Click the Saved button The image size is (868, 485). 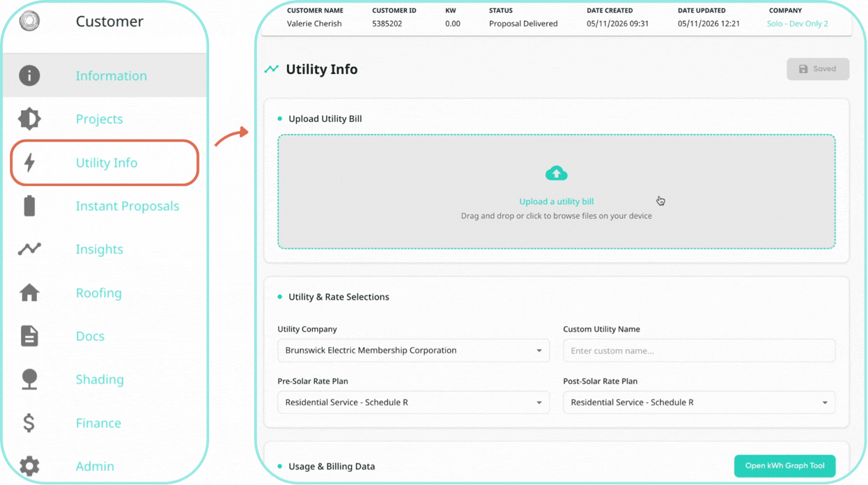pyautogui.click(x=818, y=69)
